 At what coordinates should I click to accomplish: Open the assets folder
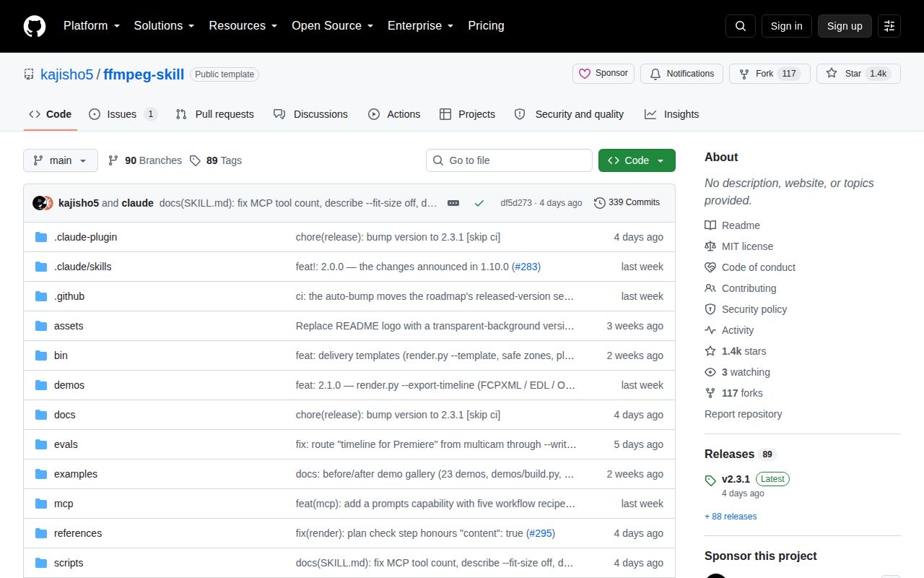click(x=69, y=326)
